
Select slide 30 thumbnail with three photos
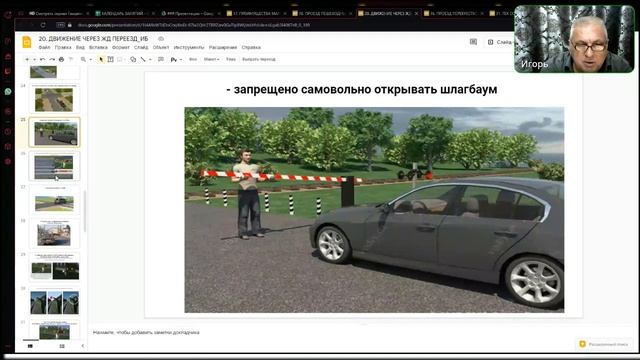tap(54, 301)
